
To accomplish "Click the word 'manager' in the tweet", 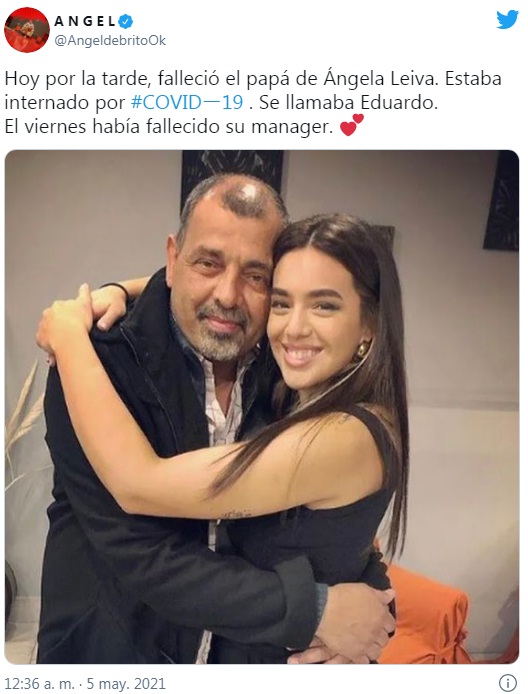I will [x=292, y=127].
